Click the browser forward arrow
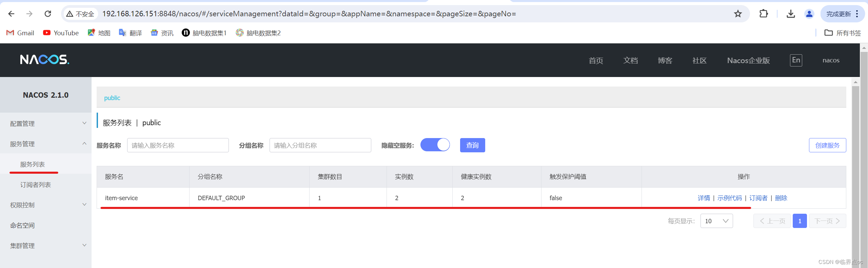 29,14
